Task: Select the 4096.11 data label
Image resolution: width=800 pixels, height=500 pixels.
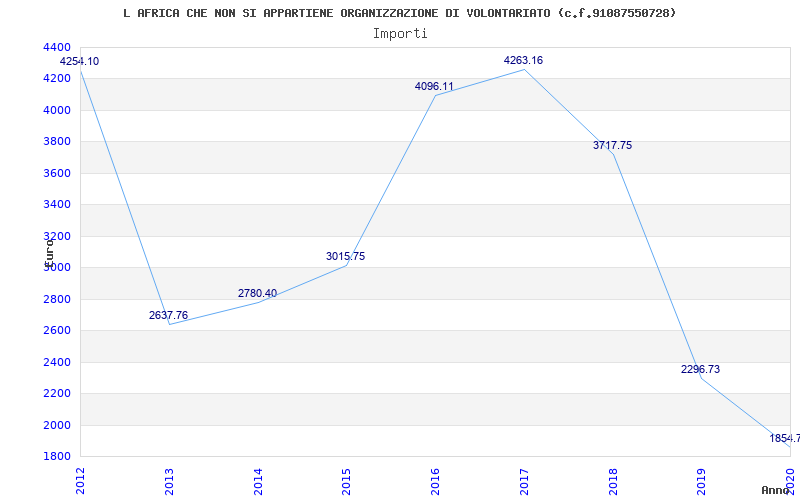Action: [x=434, y=86]
